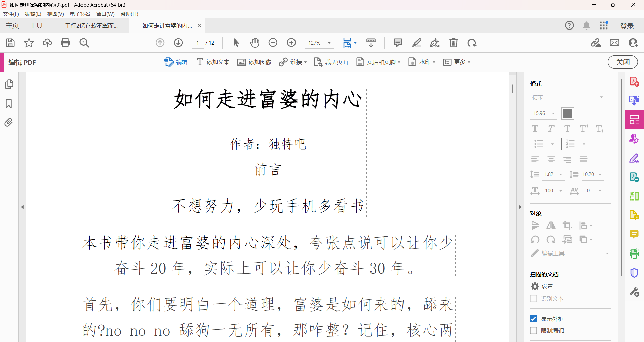644x342 pixels.
Task: Rotate the page clockwise
Action: point(472,43)
